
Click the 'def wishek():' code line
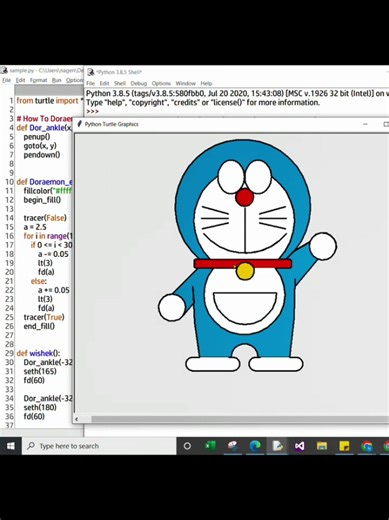pyautogui.click(x=38, y=353)
